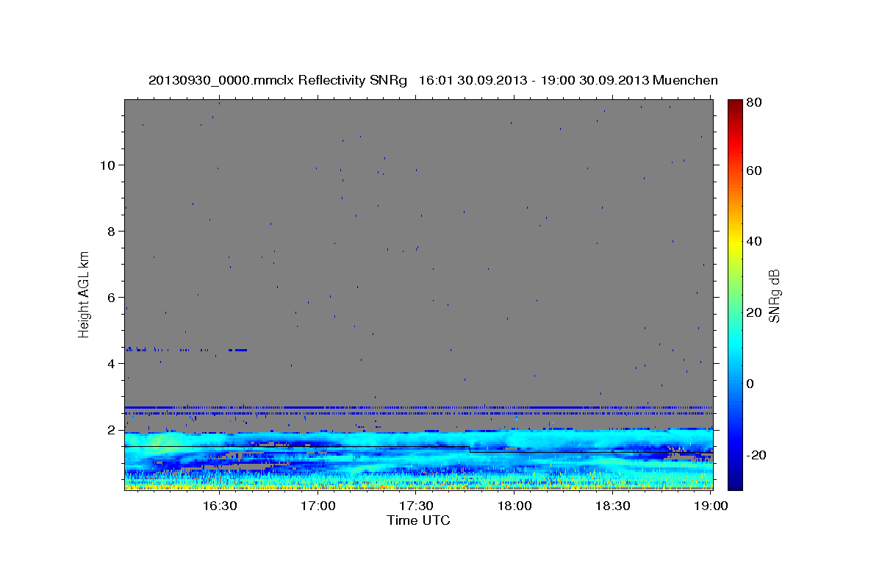Image resolution: width=882 pixels, height=588 pixels.
Task: Click the 18:30 time tick label
Action: 612,506
